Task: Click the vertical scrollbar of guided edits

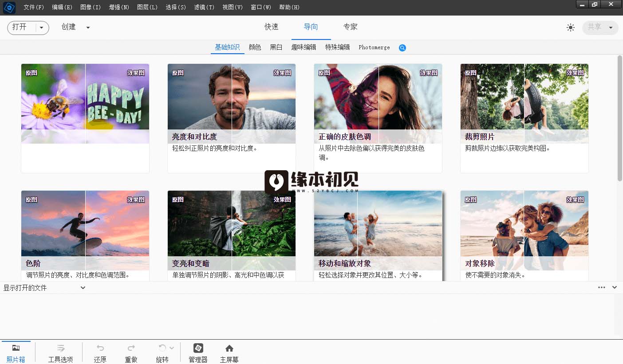Action: point(620,118)
